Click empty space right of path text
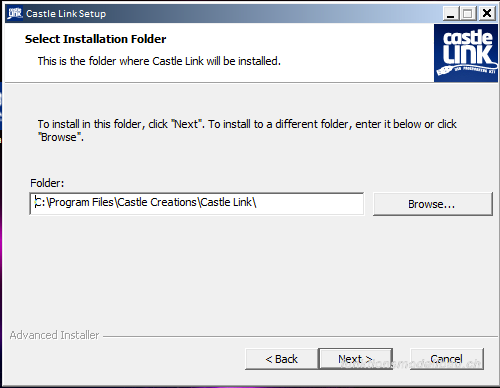The image size is (500, 388). click(x=310, y=204)
